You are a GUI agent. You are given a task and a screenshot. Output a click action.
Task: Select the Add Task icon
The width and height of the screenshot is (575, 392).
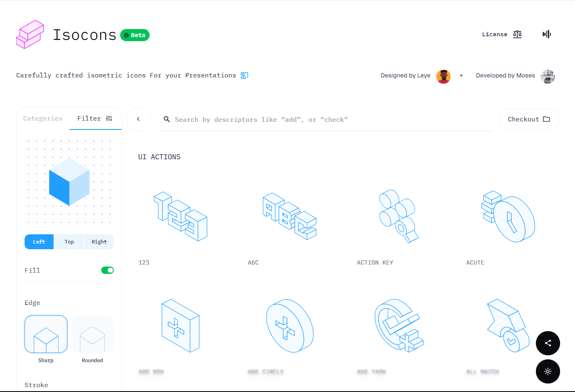(399, 325)
